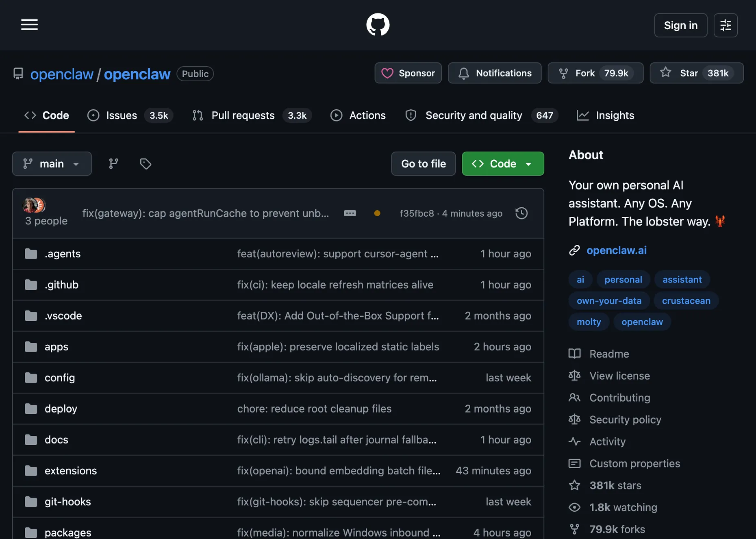Switch to the Code tab

pos(46,115)
